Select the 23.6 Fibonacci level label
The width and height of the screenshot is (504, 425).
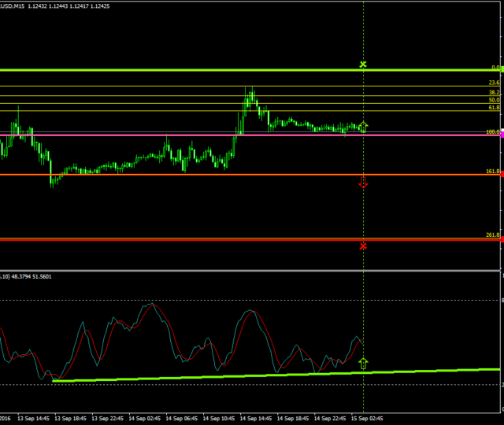494,83
